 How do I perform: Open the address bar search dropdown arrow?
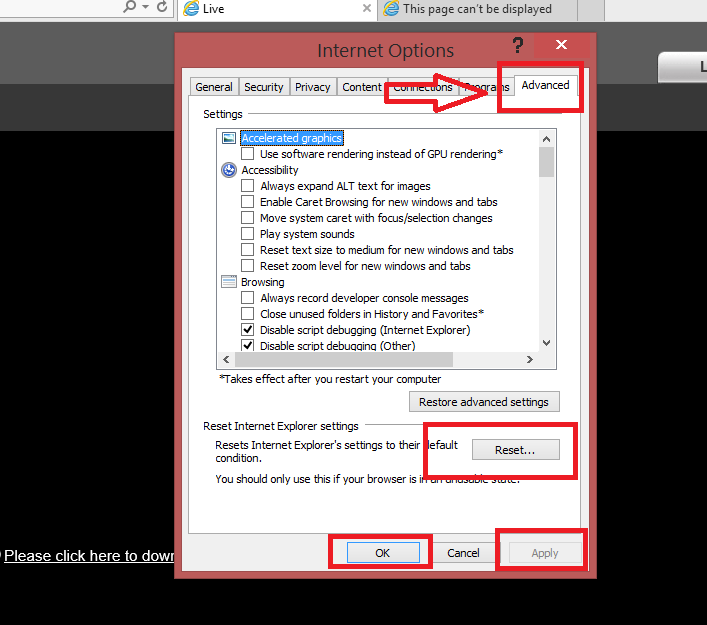145,6
